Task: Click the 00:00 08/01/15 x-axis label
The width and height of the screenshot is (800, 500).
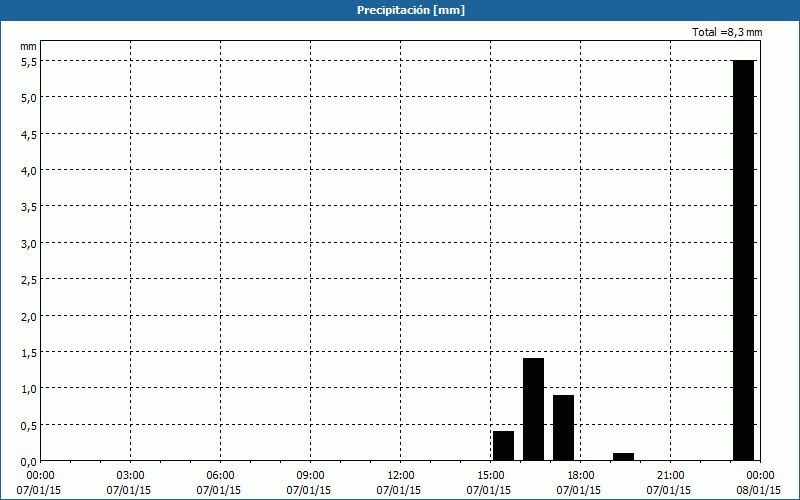Action: (760, 483)
